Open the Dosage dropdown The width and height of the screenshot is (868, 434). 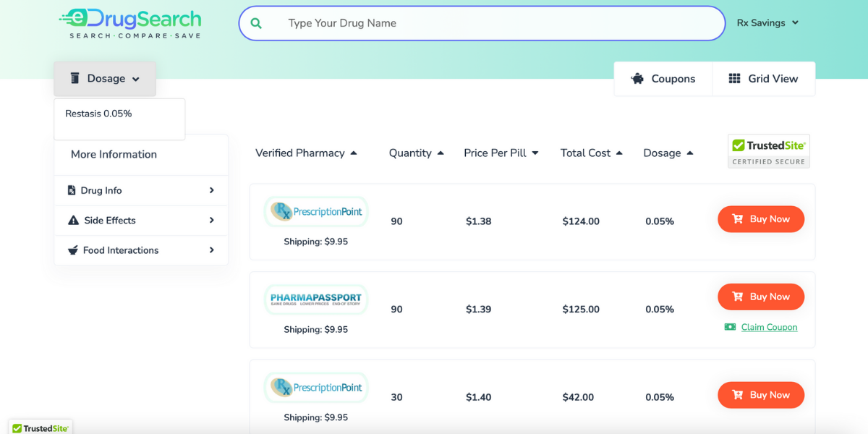pyautogui.click(x=105, y=79)
